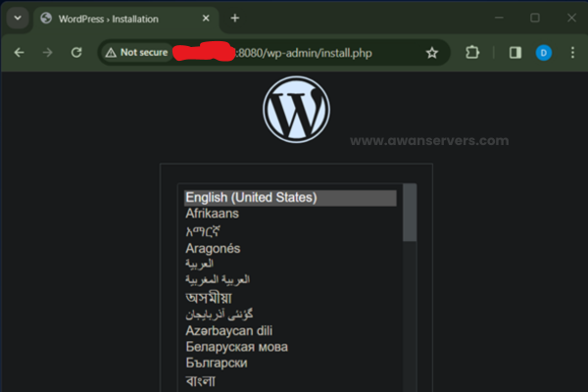The width and height of the screenshot is (588, 392).
Task: Select العربية المغربية language
Action: click(290, 280)
